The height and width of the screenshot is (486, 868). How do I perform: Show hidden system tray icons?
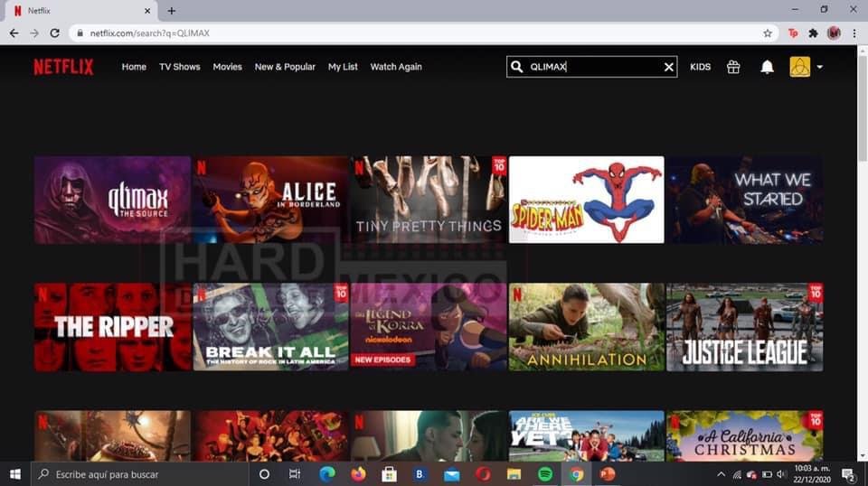(x=722, y=474)
